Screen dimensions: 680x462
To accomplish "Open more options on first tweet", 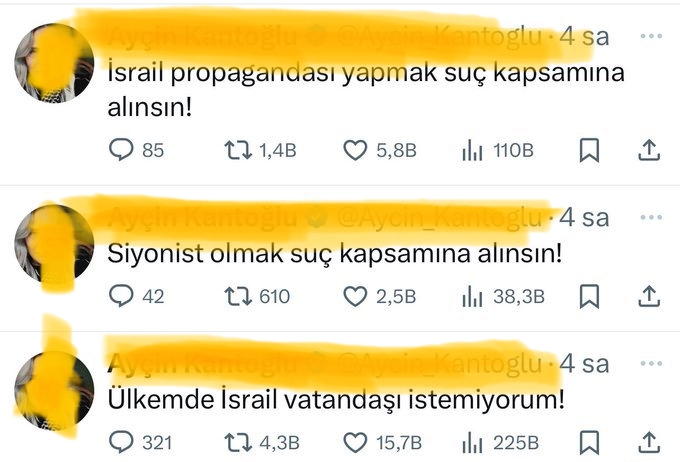I will 651,36.
